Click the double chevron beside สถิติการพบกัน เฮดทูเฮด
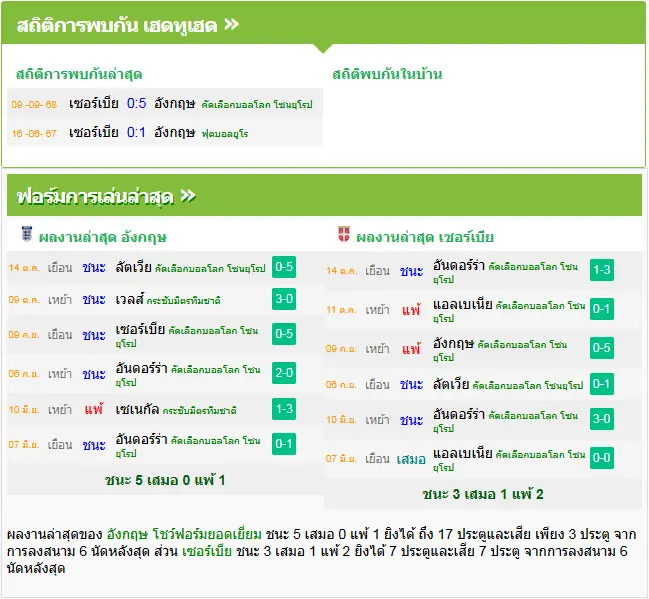The image size is (649, 599). [231, 24]
